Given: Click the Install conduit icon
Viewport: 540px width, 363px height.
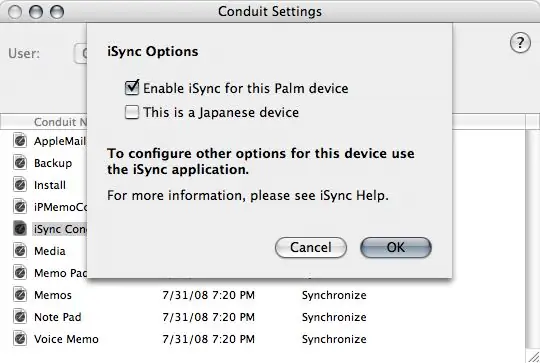Looking at the screenshot, I should coord(20,185).
